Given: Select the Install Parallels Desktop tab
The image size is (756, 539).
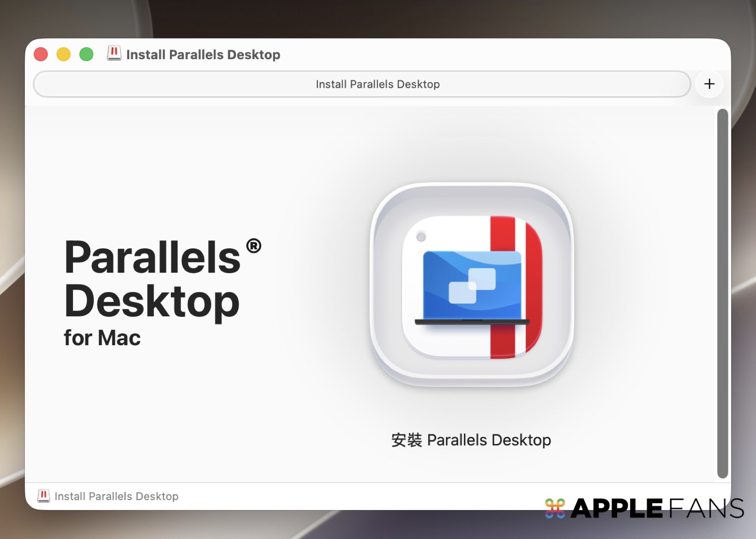Looking at the screenshot, I should pos(362,84).
